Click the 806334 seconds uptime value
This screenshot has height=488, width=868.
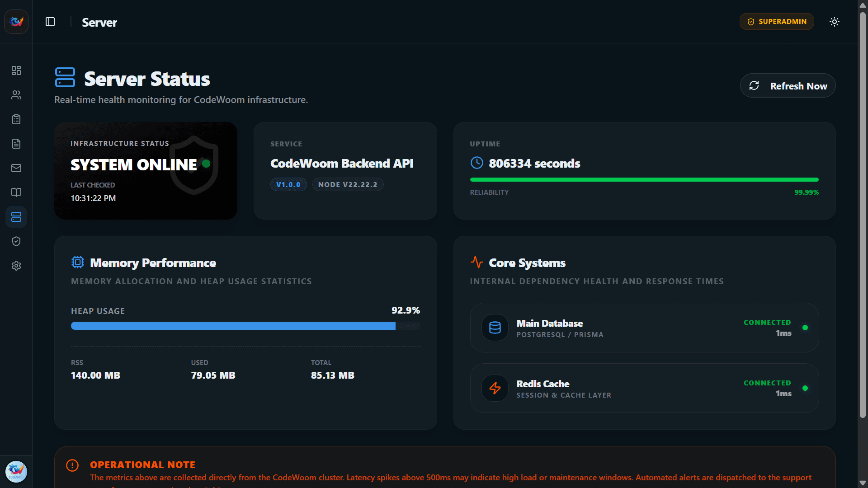534,163
